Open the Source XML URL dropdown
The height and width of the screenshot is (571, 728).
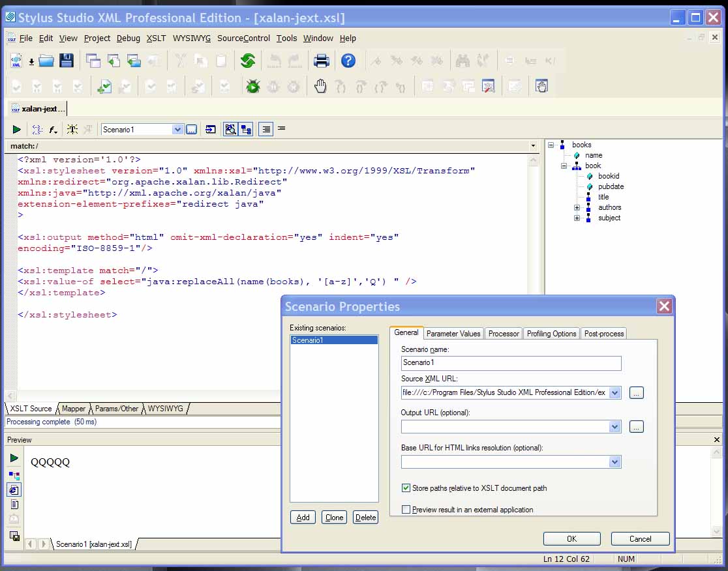(x=614, y=392)
